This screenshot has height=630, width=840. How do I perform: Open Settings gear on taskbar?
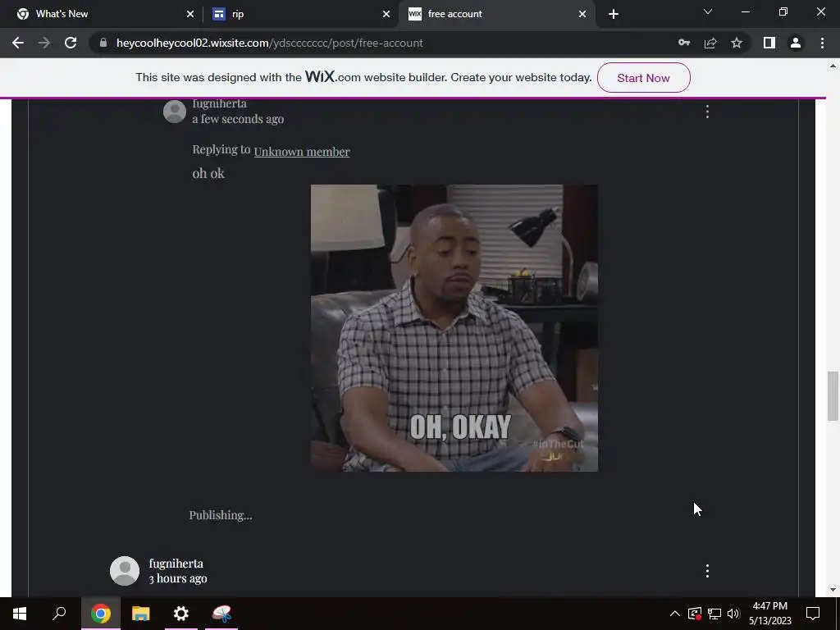point(181,614)
